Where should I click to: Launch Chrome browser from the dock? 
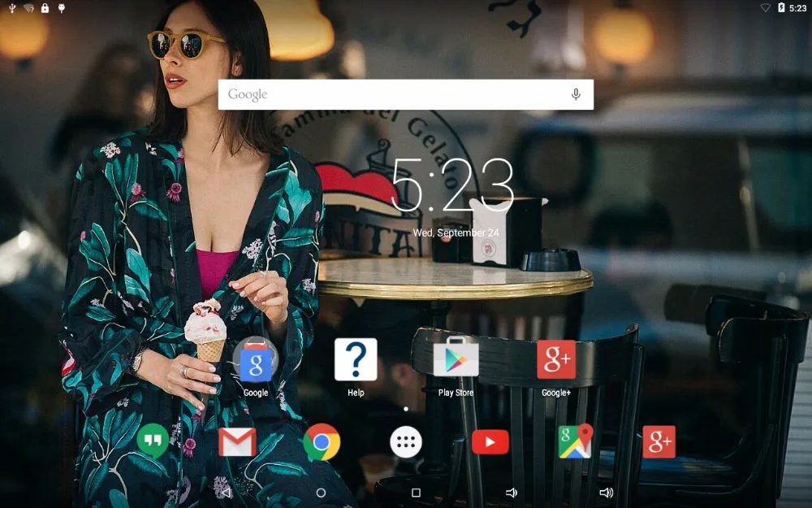pos(322,442)
